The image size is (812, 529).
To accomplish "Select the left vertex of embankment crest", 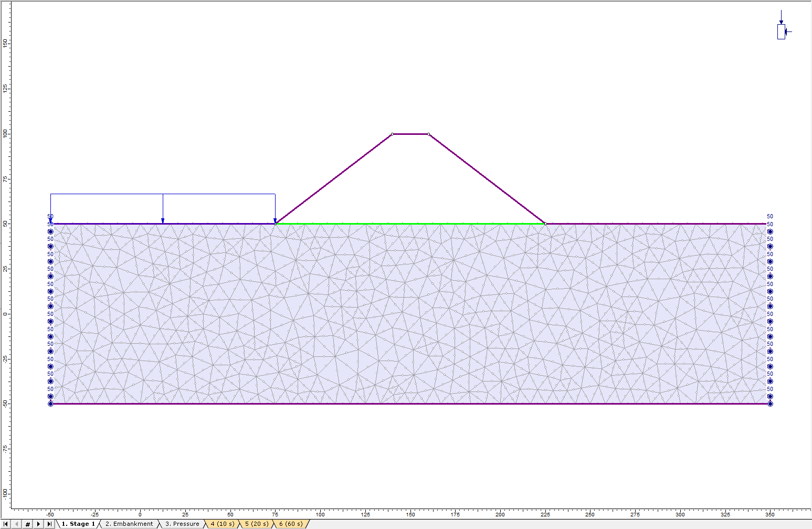I will click(x=392, y=134).
